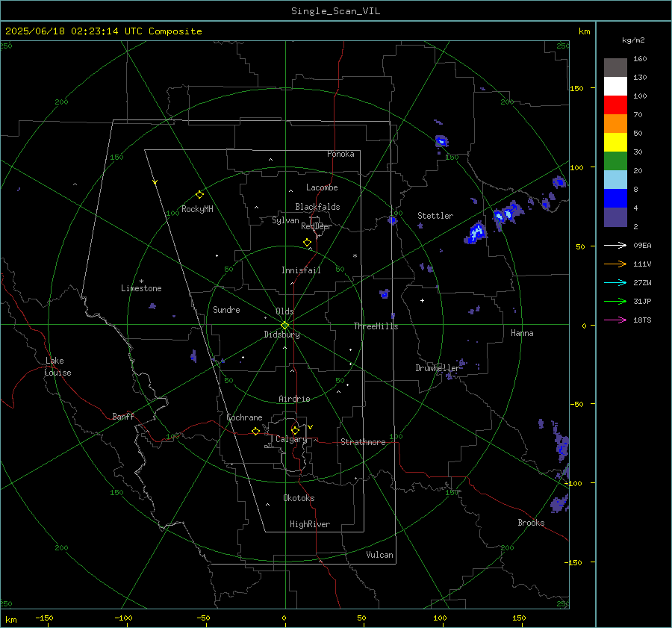Click the Didsbury town label
672x628 pixels.
click(281, 335)
